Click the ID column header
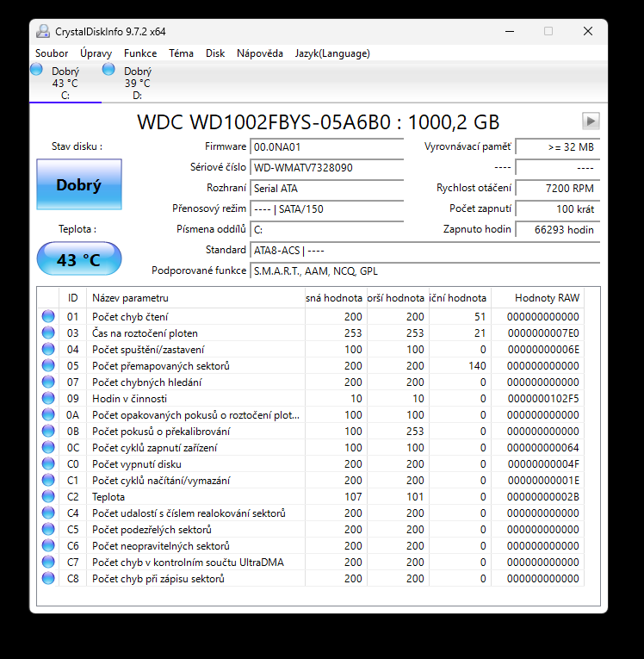Image resolution: width=644 pixels, height=659 pixels. tap(72, 297)
